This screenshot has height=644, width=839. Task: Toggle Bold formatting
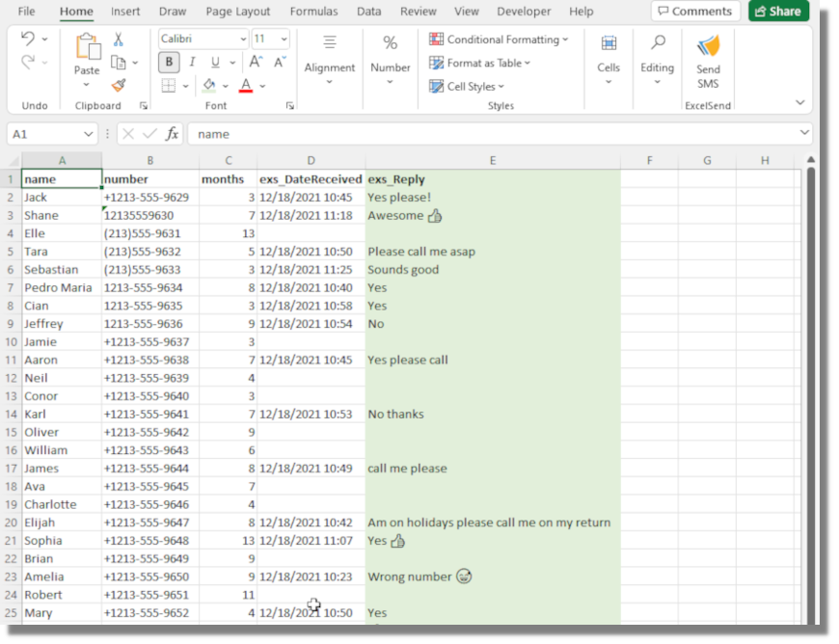coord(169,62)
